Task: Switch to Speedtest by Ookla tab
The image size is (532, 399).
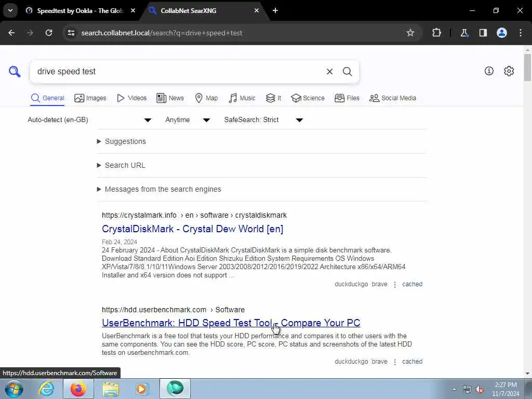Action: 79,10
